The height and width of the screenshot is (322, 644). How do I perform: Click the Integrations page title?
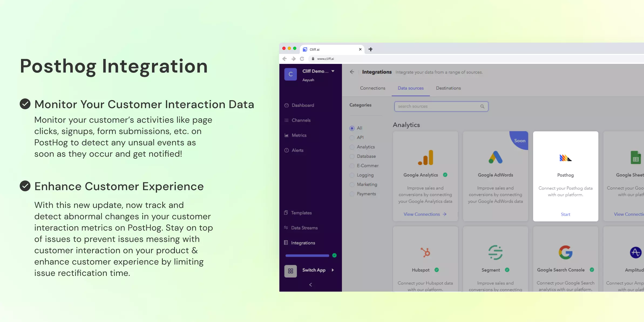[377, 72]
